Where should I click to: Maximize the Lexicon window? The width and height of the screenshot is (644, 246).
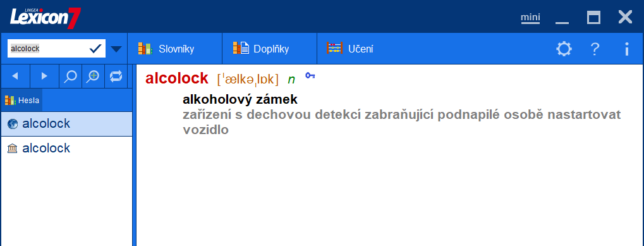(593, 17)
